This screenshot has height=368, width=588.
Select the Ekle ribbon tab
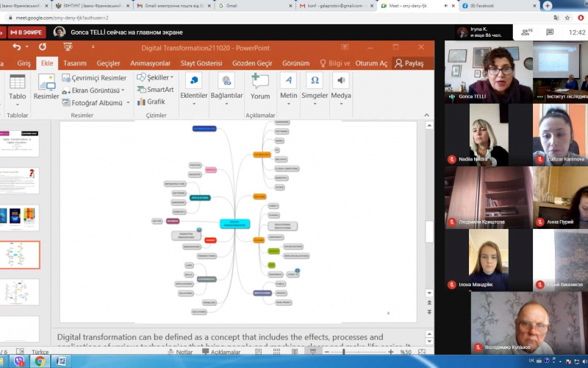pyautogui.click(x=47, y=63)
